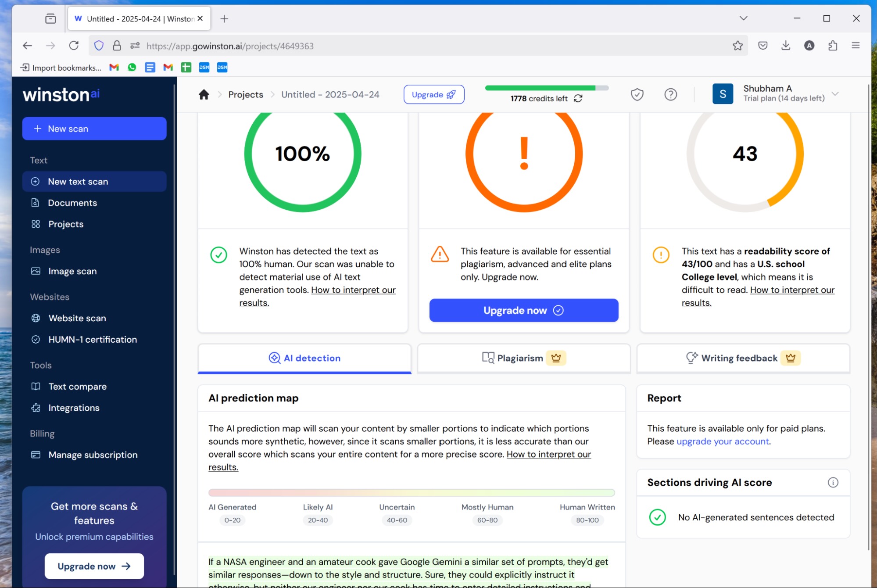Open HUMN-1 certification
The image size is (877, 588).
tap(92, 339)
